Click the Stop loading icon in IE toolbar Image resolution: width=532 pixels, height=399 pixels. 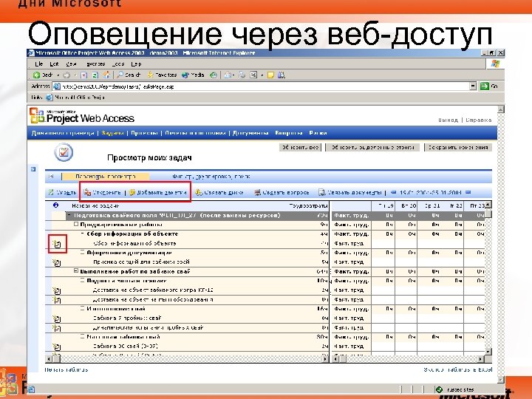[x=84, y=75]
